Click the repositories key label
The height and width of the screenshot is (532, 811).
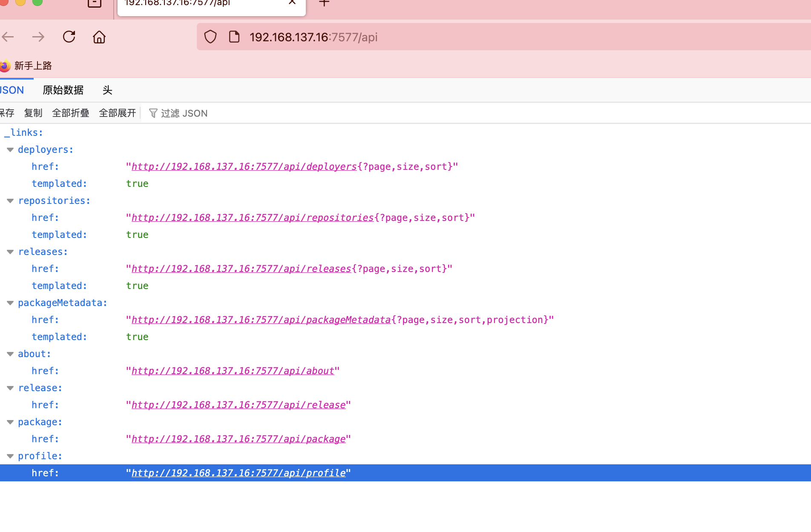coord(54,201)
